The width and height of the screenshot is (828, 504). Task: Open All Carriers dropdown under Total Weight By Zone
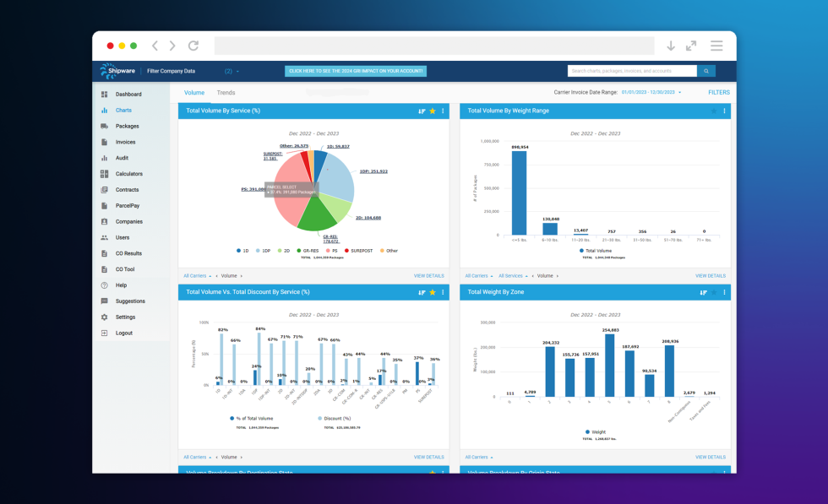pos(478,458)
